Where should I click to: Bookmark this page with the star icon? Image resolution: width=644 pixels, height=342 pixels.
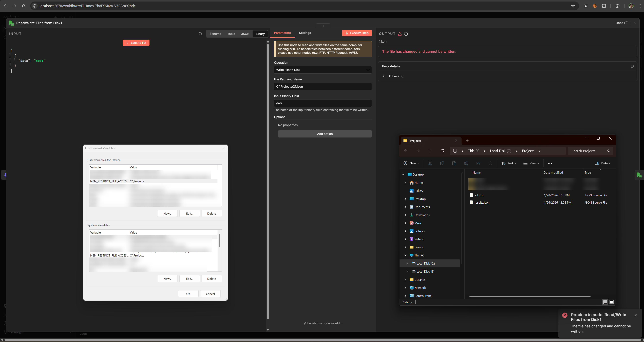click(573, 6)
